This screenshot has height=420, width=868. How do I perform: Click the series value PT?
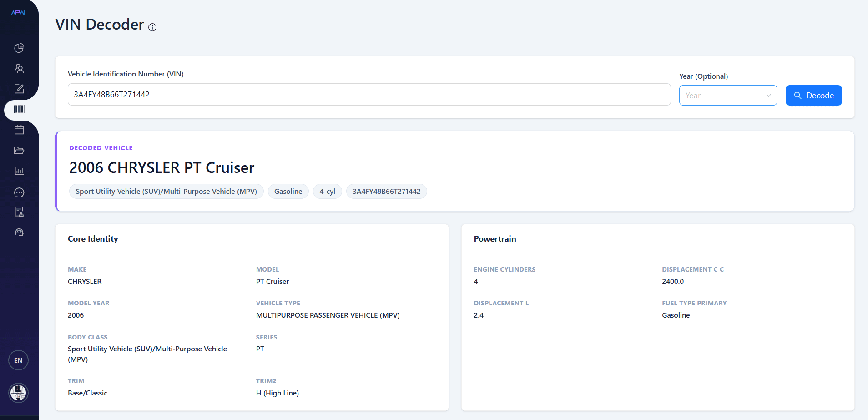coord(260,349)
